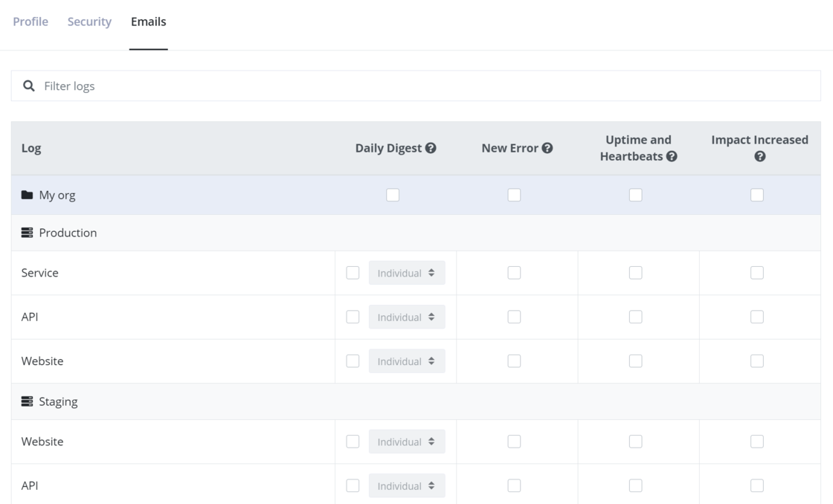This screenshot has width=833, height=504.
Task: Click the Production group label
Action: [x=68, y=233]
